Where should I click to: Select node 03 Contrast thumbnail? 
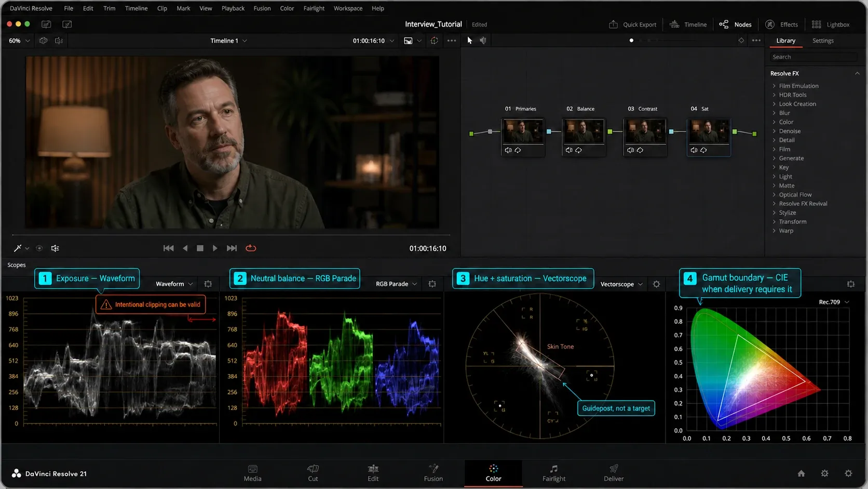click(645, 131)
